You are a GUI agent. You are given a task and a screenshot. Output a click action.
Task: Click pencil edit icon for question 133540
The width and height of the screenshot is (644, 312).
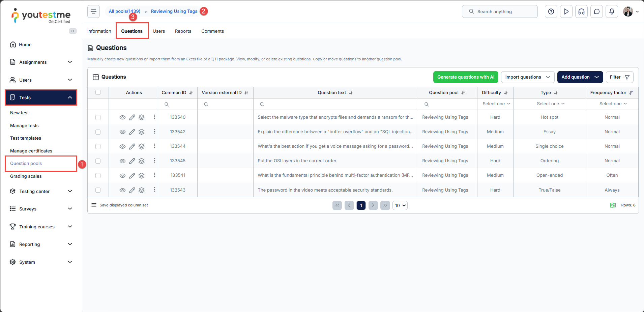click(x=132, y=117)
